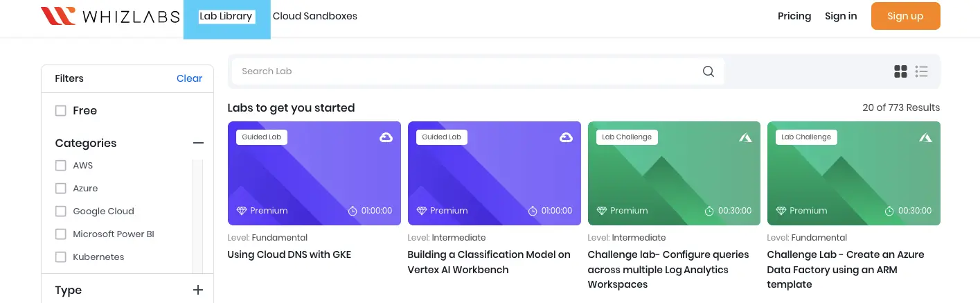Switch to list view layout
Screen dimensions: 980x303
[x=921, y=71]
